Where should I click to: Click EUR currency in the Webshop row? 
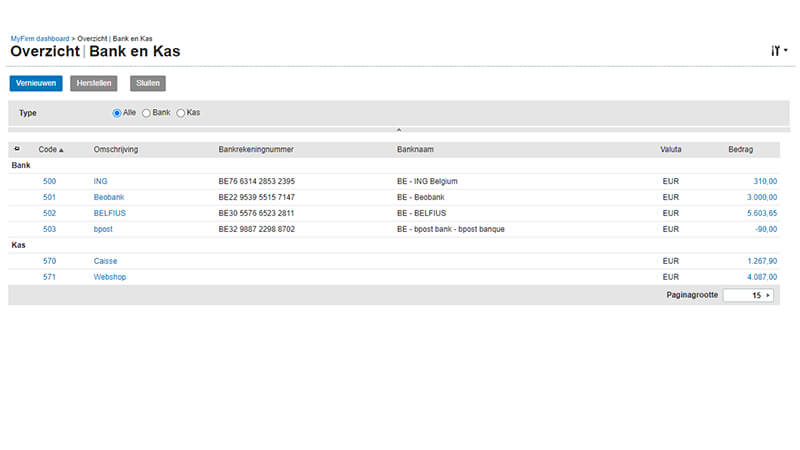click(670, 277)
